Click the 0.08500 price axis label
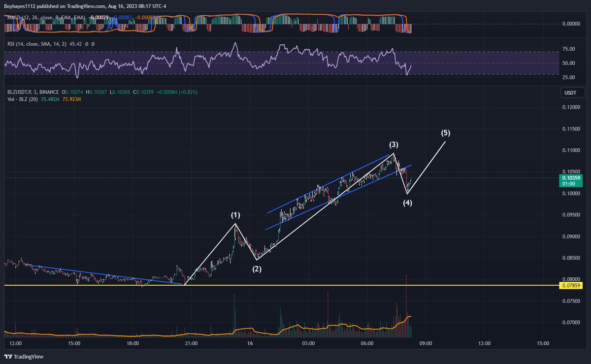Image resolution: width=591 pixels, height=364 pixels. (x=570, y=258)
